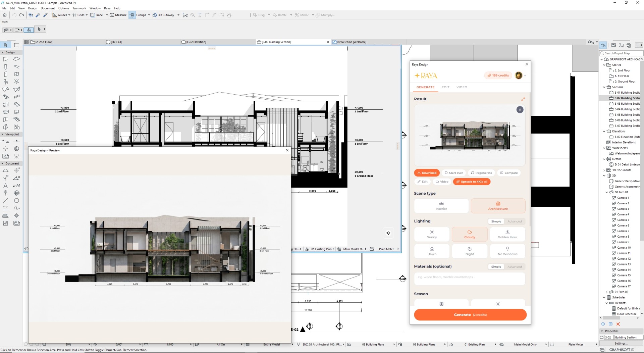The height and width of the screenshot is (353, 644).
Task: Collapse the Sections folder in Project Map
Action: point(604,87)
